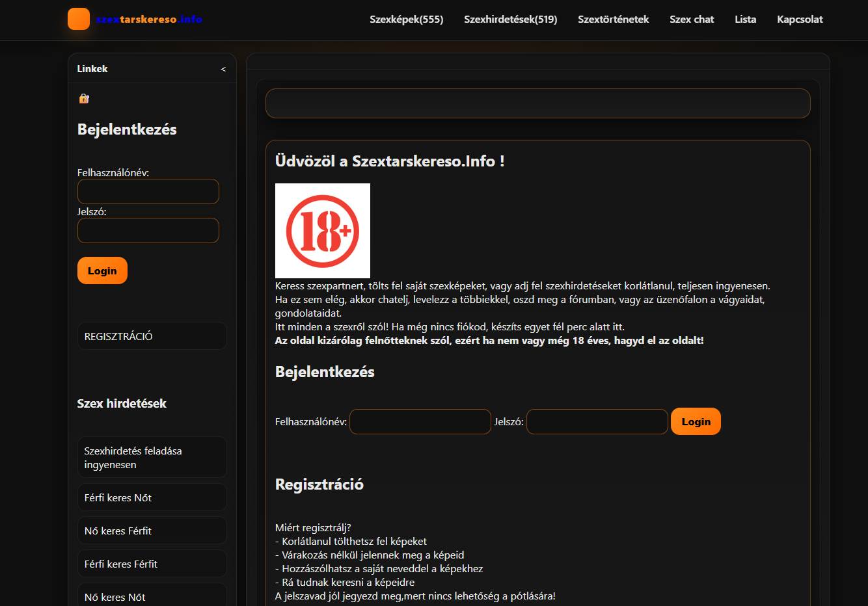Click the Miért regisztrálj? text

tap(313, 527)
